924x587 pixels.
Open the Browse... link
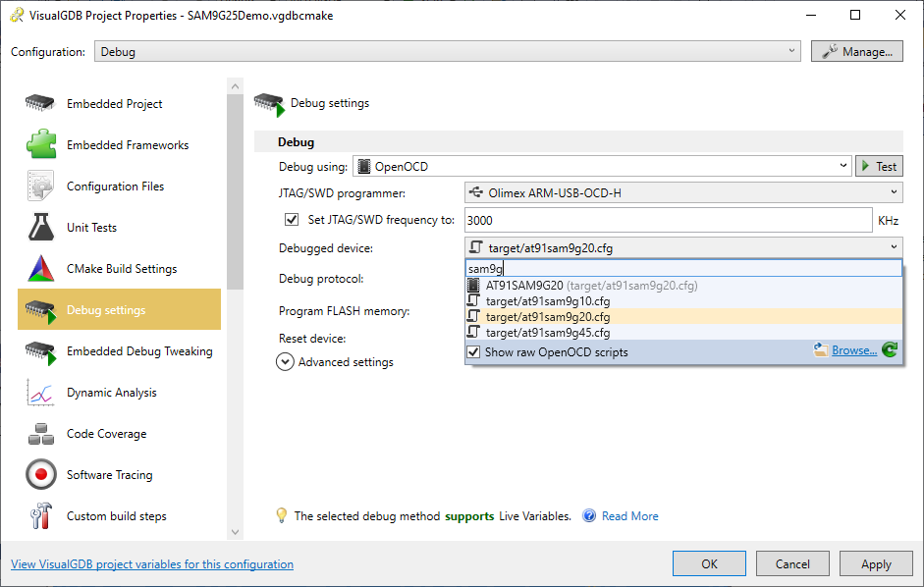click(x=854, y=350)
